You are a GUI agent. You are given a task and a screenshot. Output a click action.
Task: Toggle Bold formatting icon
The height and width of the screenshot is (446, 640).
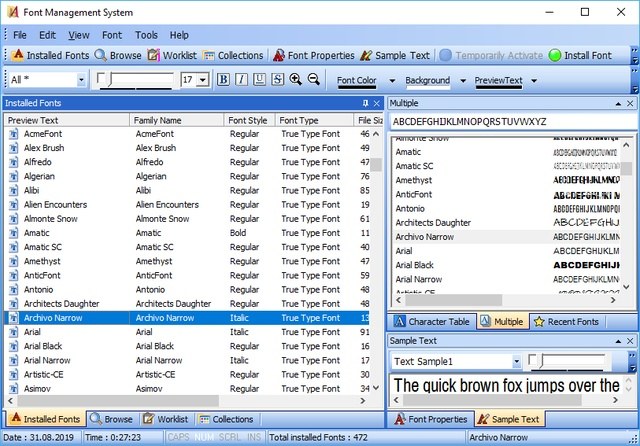[x=223, y=79]
